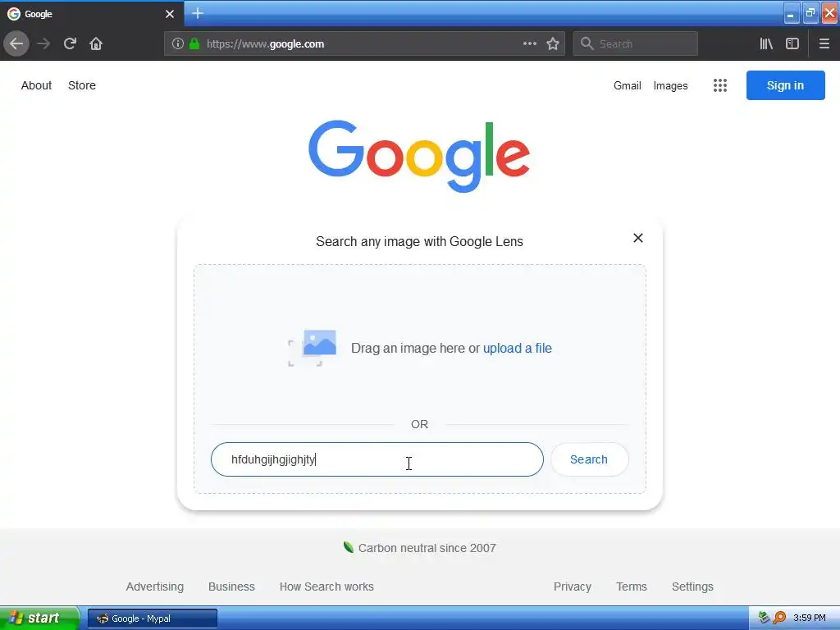
Task: Close the Google tab
Action: click(169, 14)
